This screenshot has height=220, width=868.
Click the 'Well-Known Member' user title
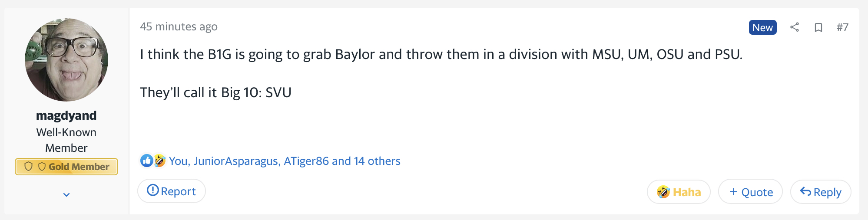(x=66, y=140)
